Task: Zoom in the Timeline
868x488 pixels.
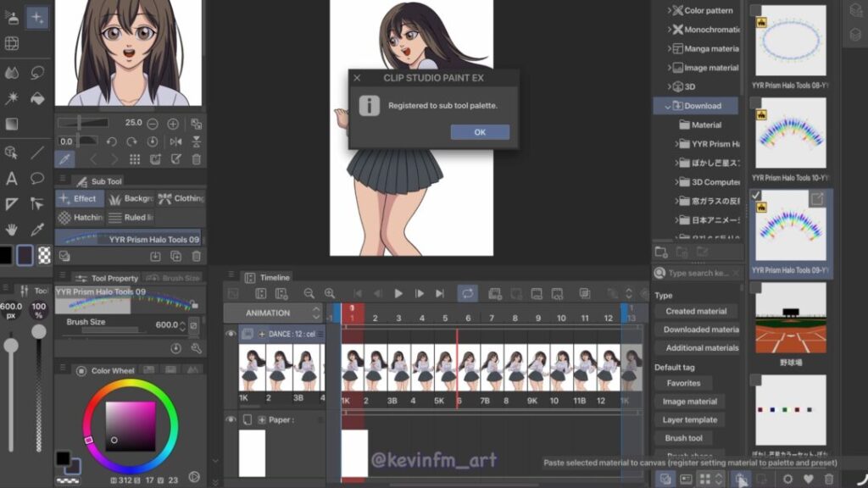Action: [330, 294]
